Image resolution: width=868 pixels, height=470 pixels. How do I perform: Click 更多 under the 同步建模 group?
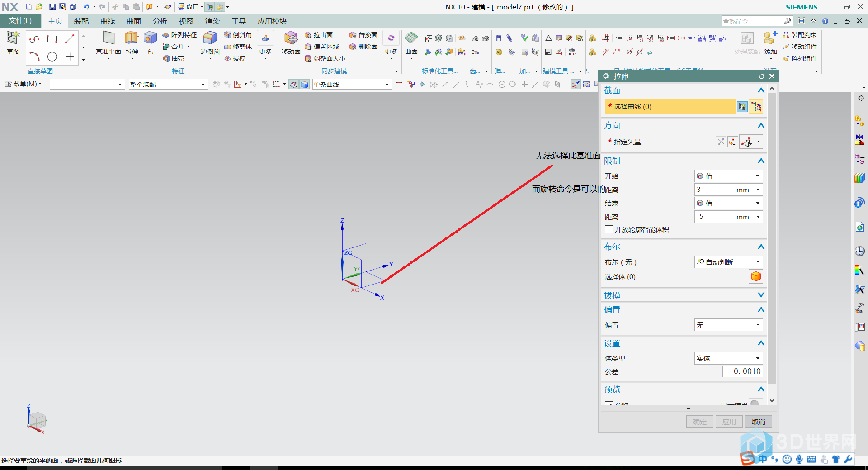391,45
